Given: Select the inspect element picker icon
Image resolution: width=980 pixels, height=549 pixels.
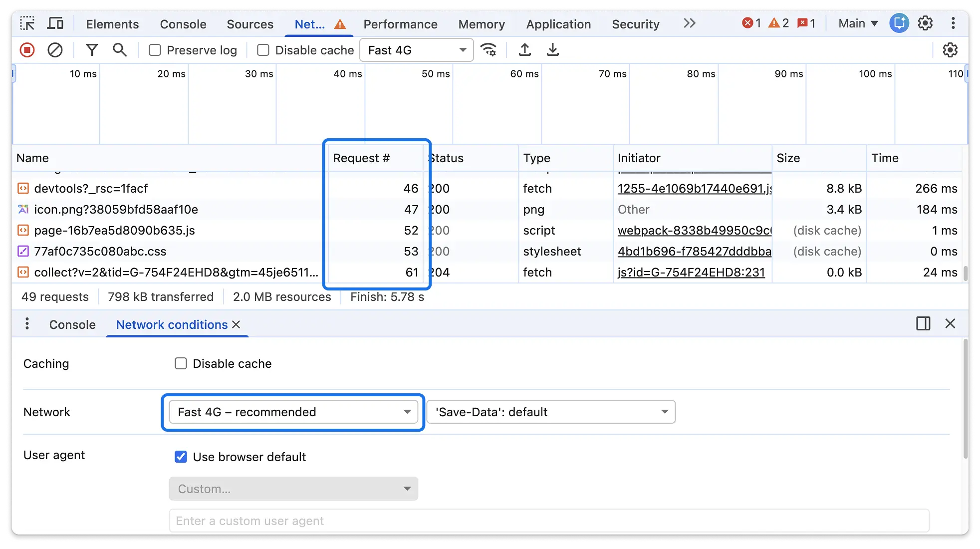Looking at the screenshot, I should point(27,23).
